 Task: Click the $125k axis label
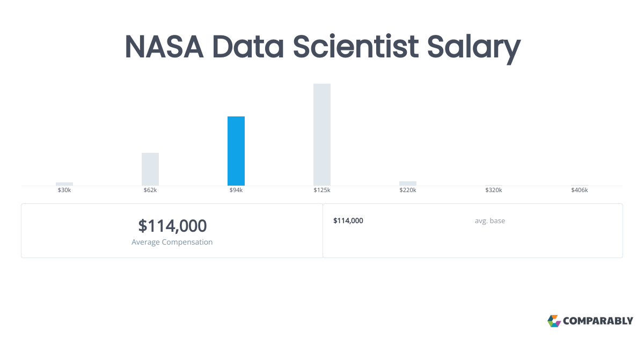pyautogui.click(x=322, y=190)
